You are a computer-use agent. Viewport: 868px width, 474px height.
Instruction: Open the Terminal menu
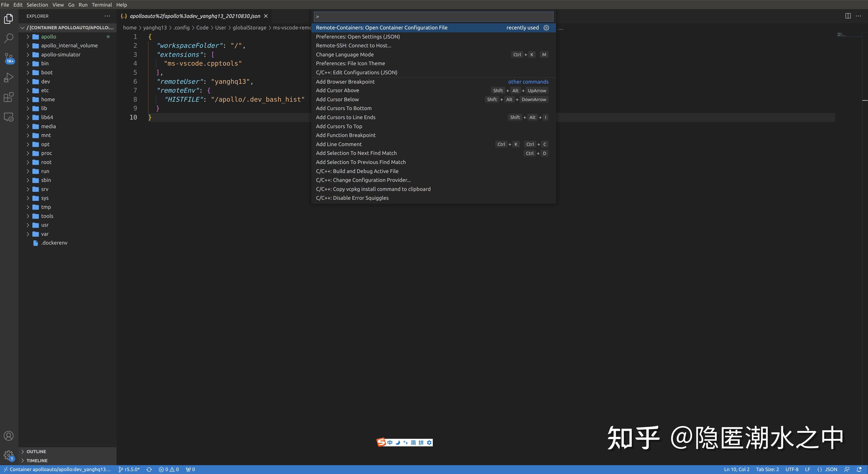pos(102,5)
